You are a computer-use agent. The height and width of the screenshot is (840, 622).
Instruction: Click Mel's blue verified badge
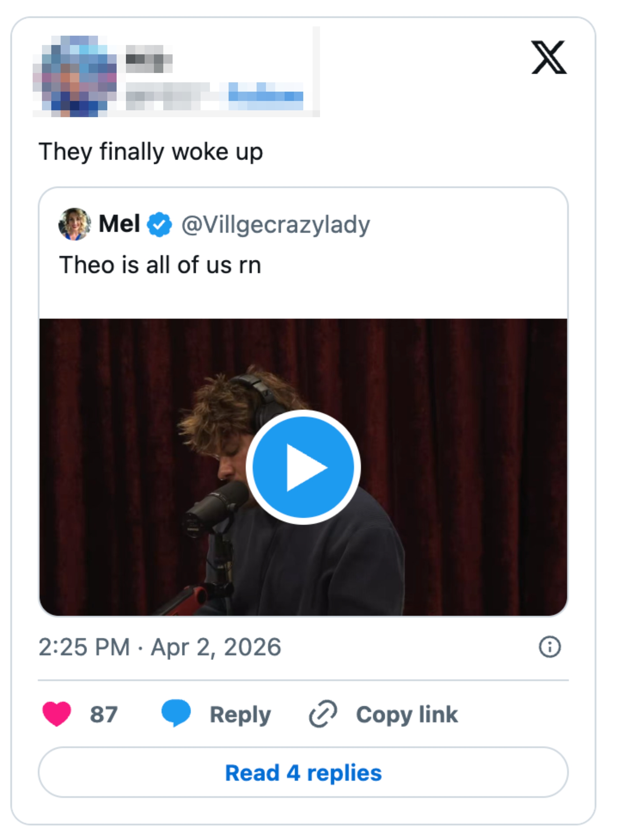pos(159,225)
